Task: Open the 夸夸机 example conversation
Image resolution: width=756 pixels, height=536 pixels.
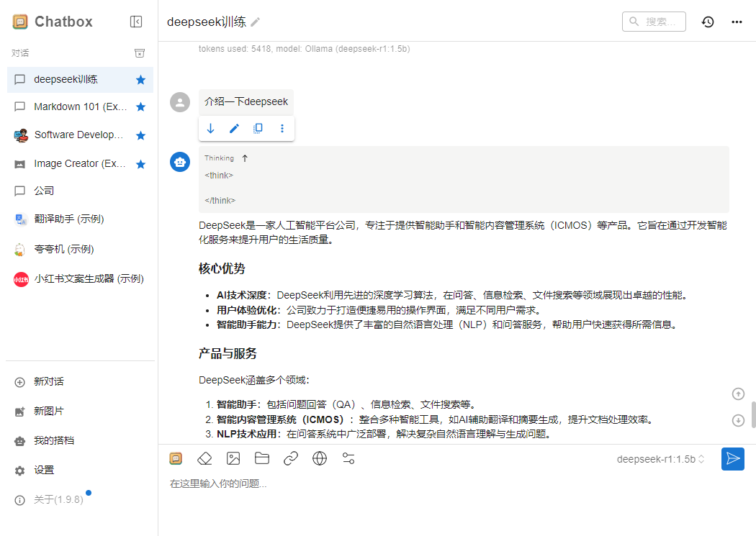Action: pyautogui.click(x=80, y=249)
